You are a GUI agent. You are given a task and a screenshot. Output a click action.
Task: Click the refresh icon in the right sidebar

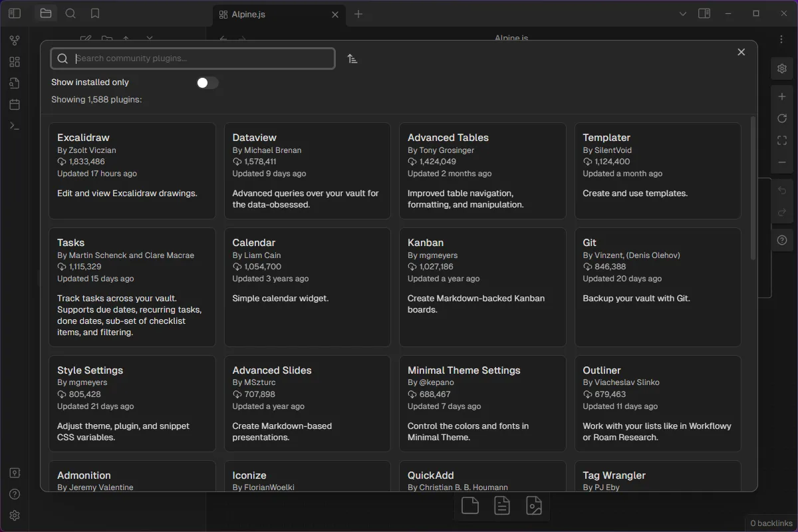point(782,118)
